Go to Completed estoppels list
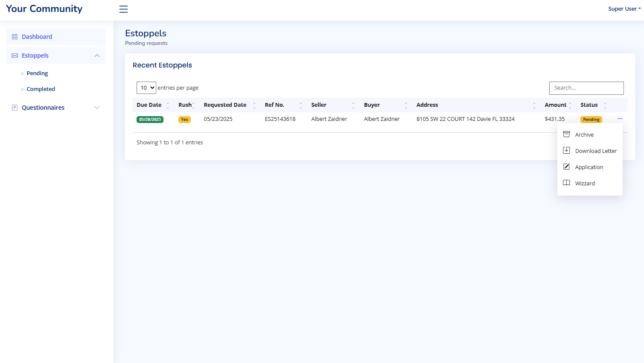This screenshot has height=363, width=644. pyautogui.click(x=41, y=89)
